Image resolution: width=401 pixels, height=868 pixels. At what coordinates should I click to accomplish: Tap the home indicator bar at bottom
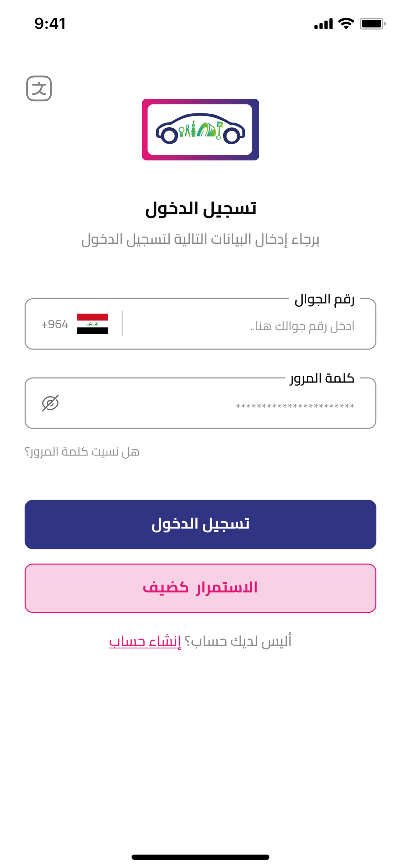point(200,857)
